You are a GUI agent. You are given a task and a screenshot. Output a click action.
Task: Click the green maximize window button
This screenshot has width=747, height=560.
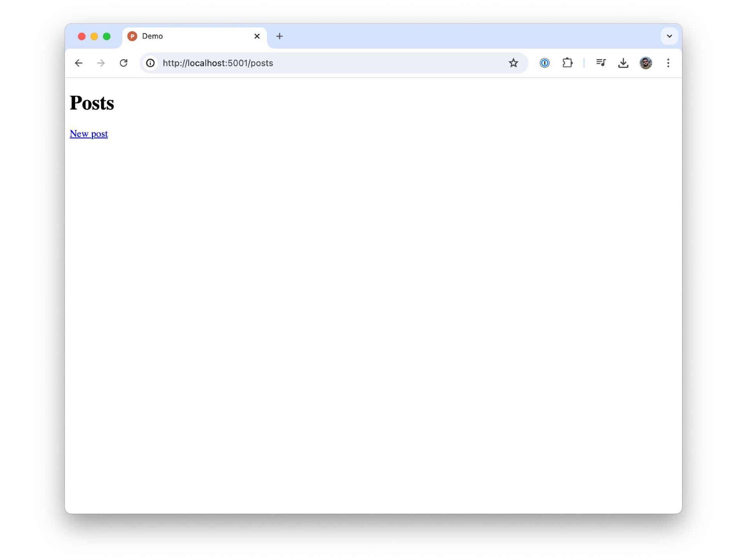pos(107,37)
